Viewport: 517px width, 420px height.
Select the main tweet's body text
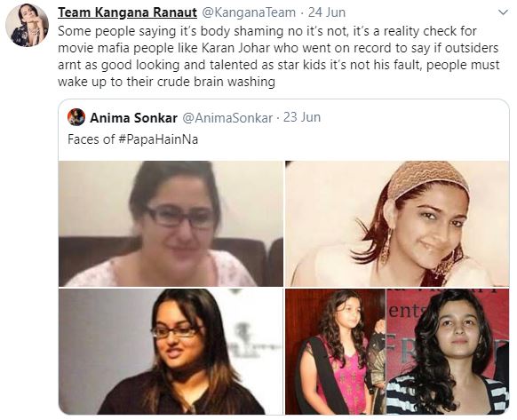click(279, 56)
